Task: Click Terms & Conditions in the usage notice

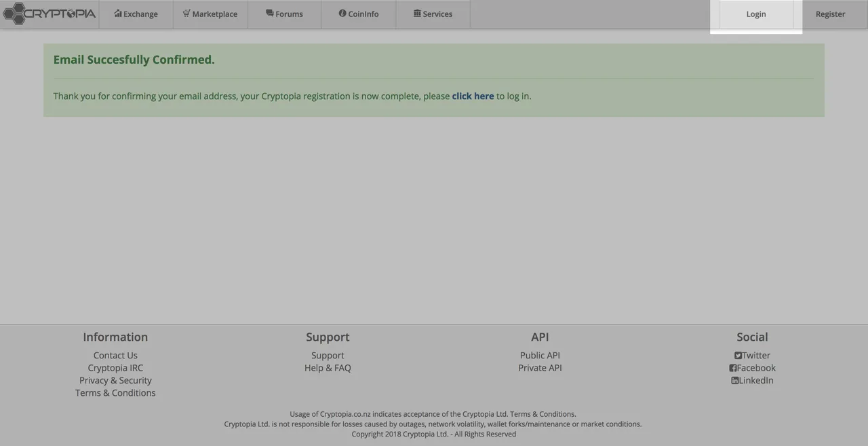Action: click(542, 414)
